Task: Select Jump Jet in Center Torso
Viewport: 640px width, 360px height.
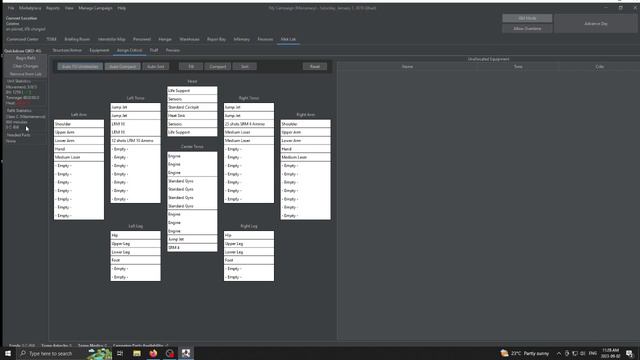Action: point(192,239)
